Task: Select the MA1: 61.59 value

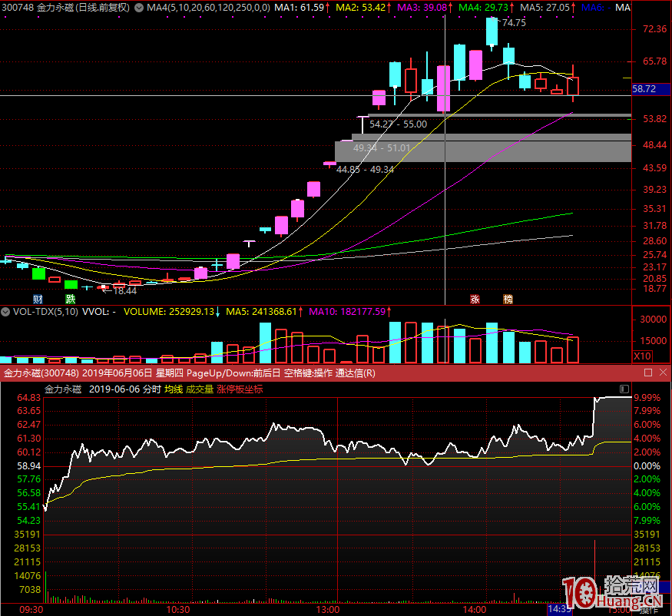Action: tap(300, 7)
